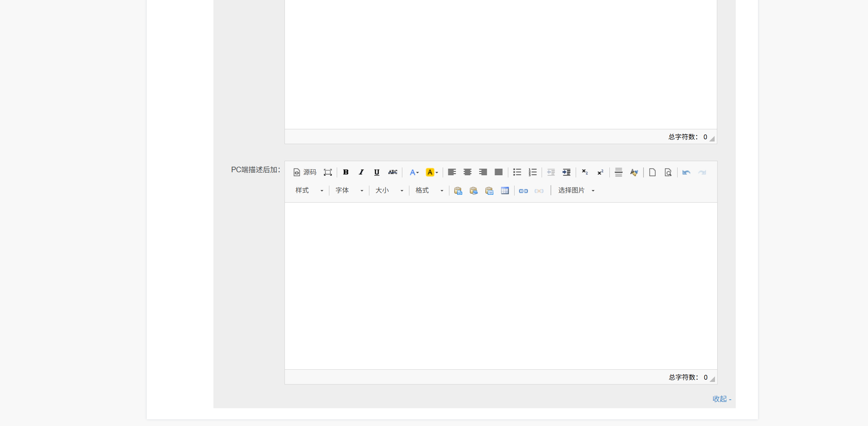The height and width of the screenshot is (426, 868).
Task: Apply superscript formatting
Action: click(600, 172)
